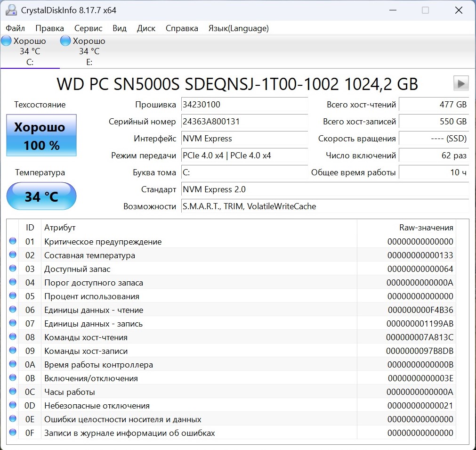Select the C: disk tab
Image resolution: width=476 pixels, height=450 pixels.
[30, 51]
